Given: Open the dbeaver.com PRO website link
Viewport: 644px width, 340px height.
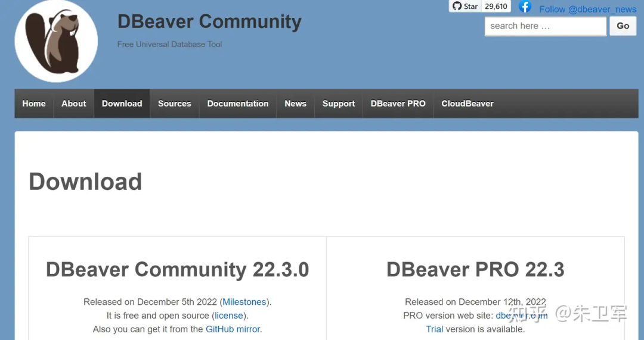Looking at the screenshot, I should coord(522,316).
